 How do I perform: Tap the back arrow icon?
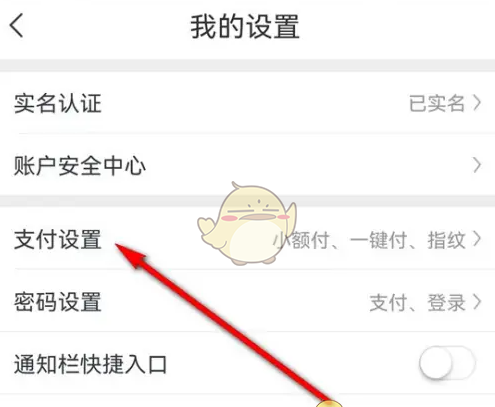(16, 25)
